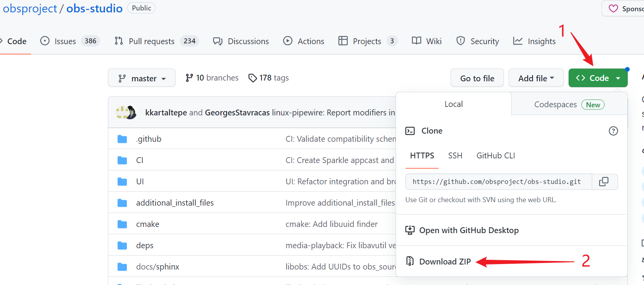644x285 pixels.
Task: Click the .github folder icon
Action: [x=122, y=139]
